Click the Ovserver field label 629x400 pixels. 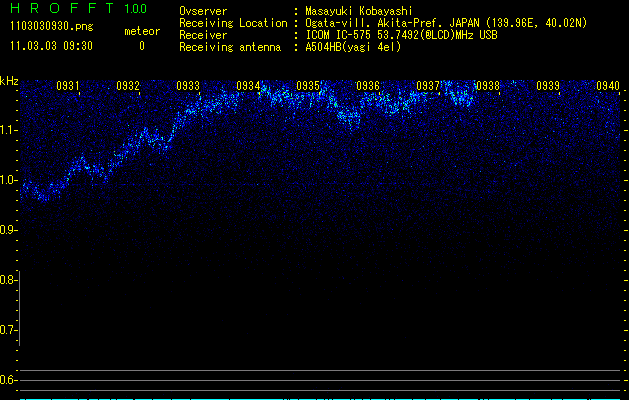tap(203, 11)
